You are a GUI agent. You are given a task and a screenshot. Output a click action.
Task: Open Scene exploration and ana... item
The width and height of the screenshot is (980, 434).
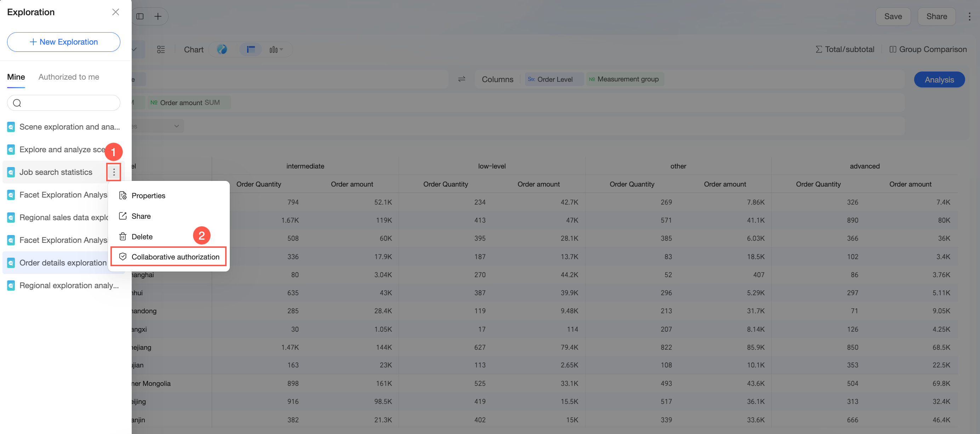63,127
